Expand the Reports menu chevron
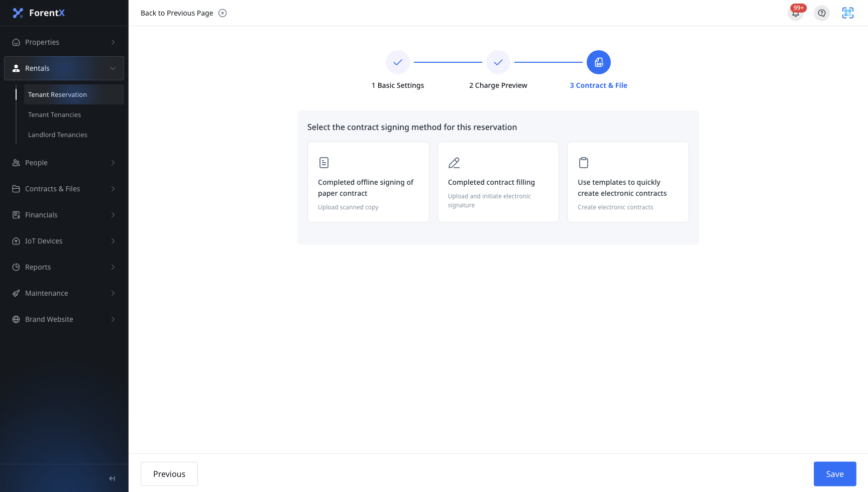The width and height of the screenshot is (868, 492). (113, 267)
